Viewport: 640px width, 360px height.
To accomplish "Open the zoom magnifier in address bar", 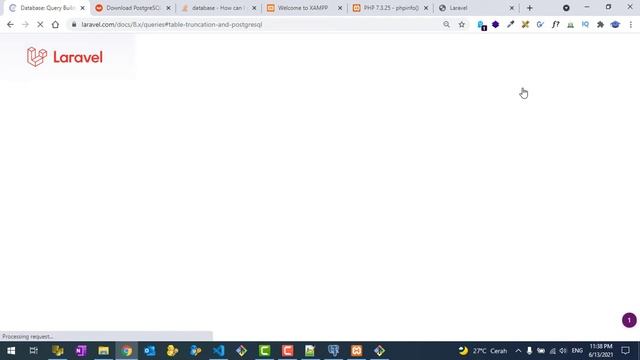I will tap(447, 24).
